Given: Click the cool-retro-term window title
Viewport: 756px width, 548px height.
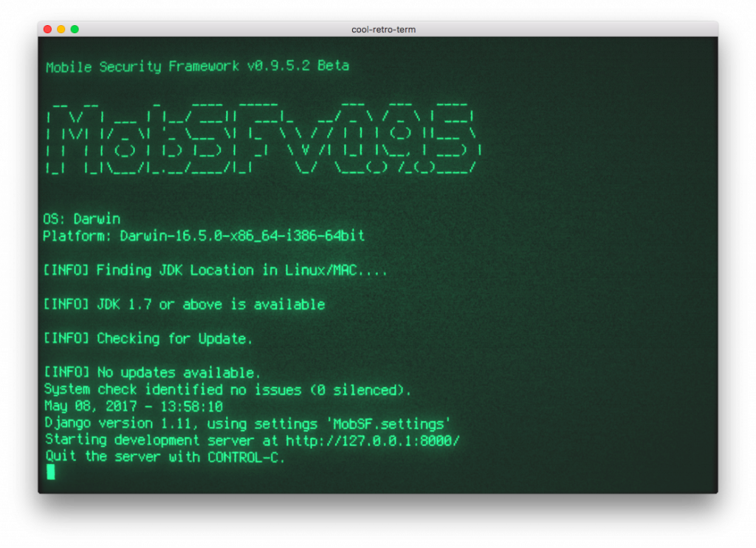Looking at the screenshot, I should (383, 30).
